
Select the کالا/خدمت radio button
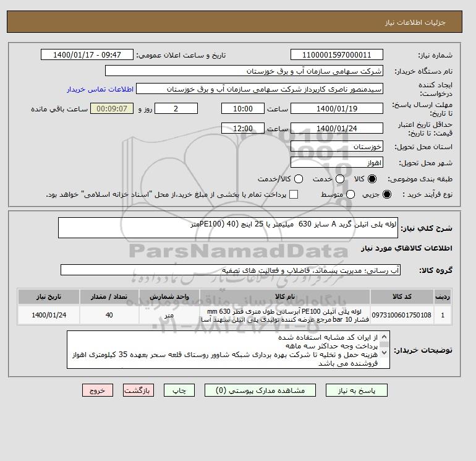(x=299, y=179)
